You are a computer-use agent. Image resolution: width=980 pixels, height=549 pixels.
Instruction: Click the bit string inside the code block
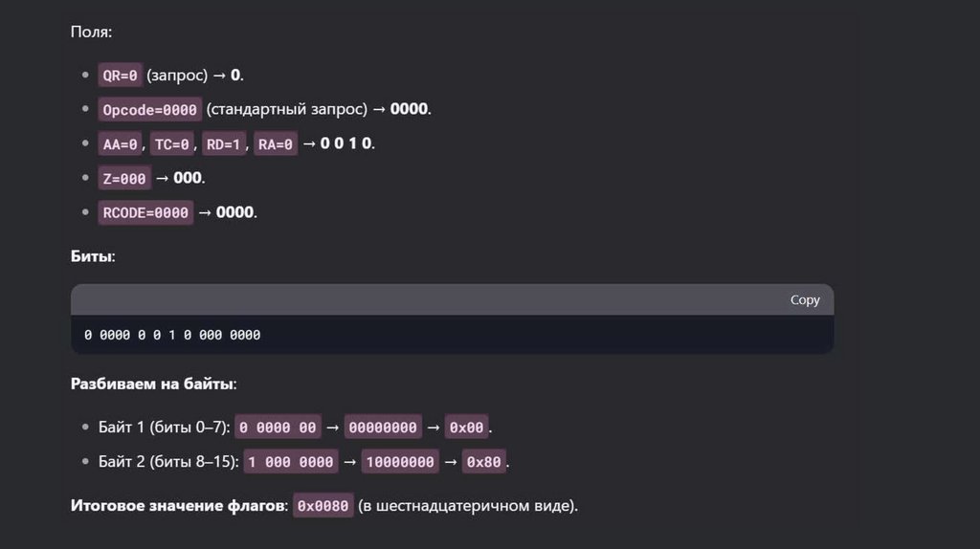(172, 335)
